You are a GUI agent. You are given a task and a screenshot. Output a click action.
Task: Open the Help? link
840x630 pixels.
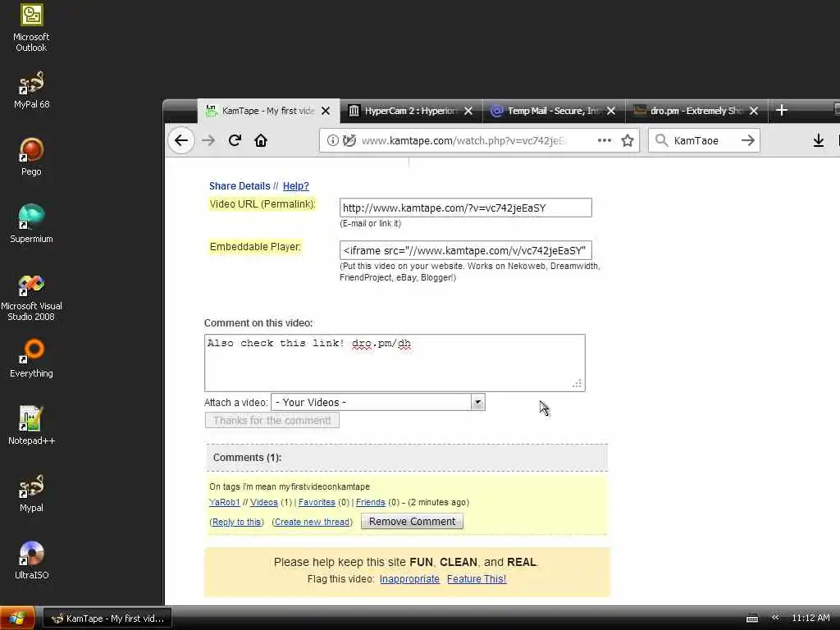coord(295,186)
